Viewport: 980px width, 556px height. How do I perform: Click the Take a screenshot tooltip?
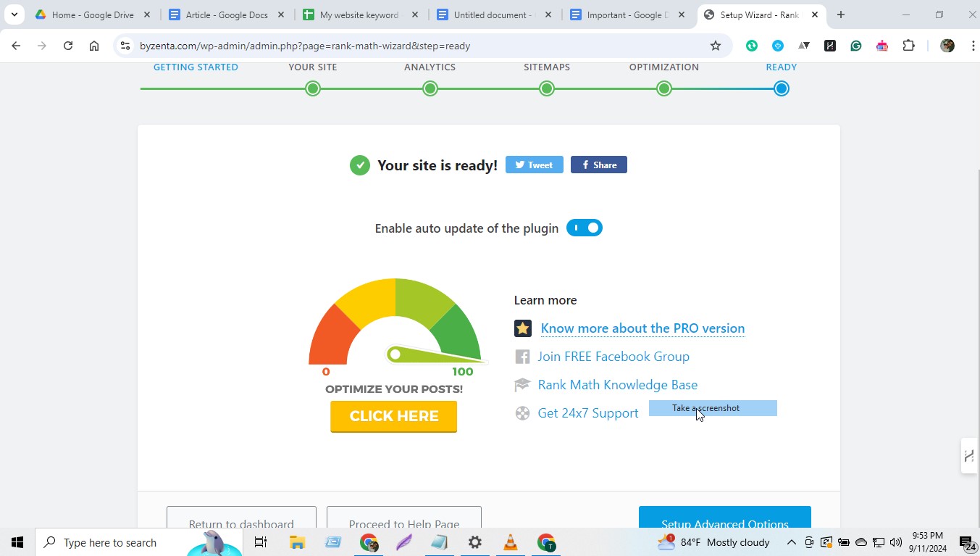click(x=713, y=408)
